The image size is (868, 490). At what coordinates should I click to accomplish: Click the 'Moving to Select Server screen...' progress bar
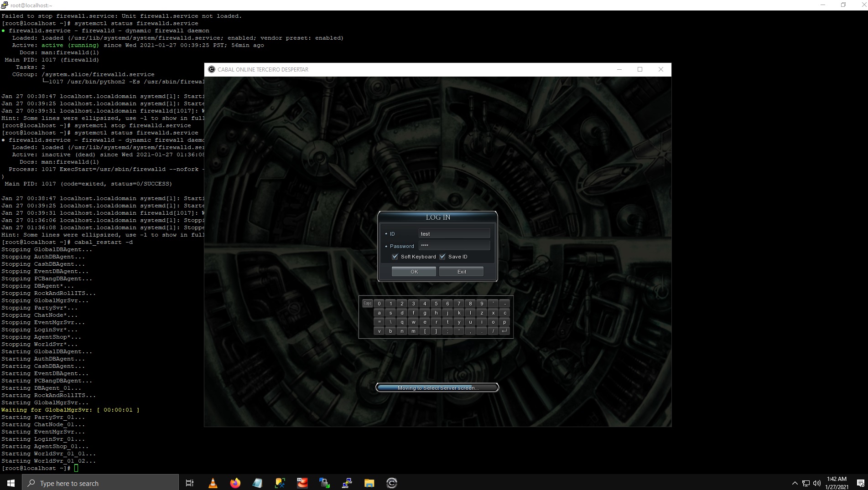pyautogui.click(x=437, y=388)
